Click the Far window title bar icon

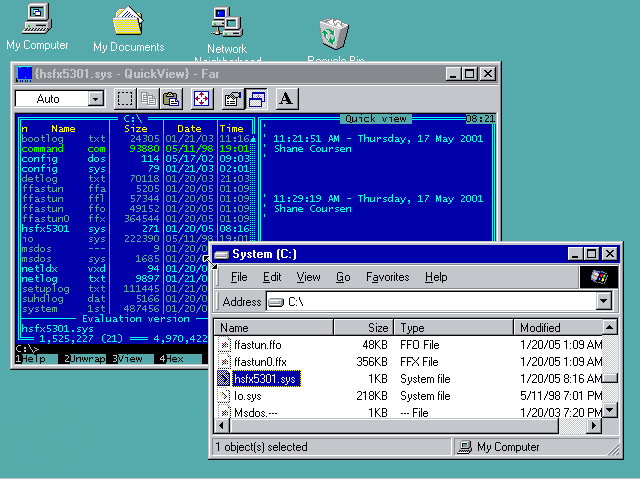[x=24, y=74]
